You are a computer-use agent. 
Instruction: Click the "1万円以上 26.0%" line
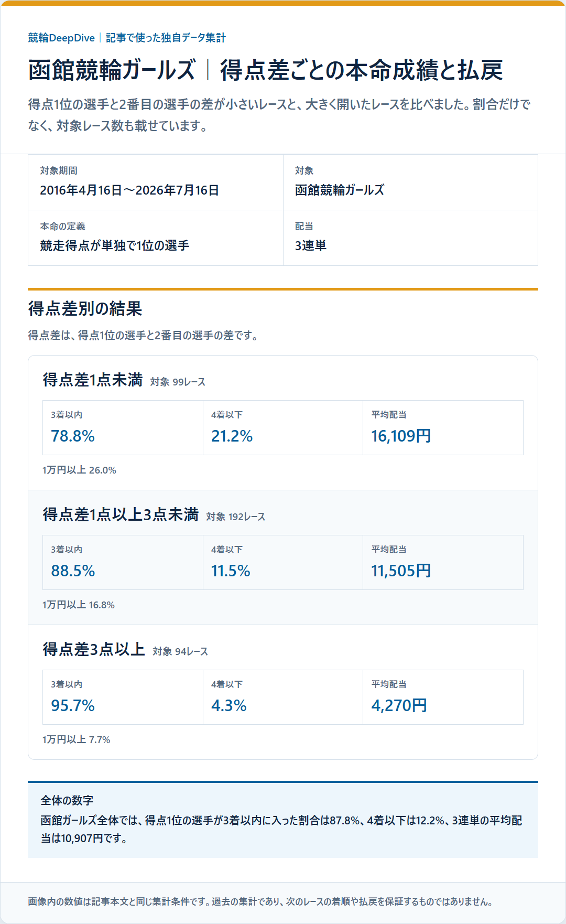[x=79, y=470]
